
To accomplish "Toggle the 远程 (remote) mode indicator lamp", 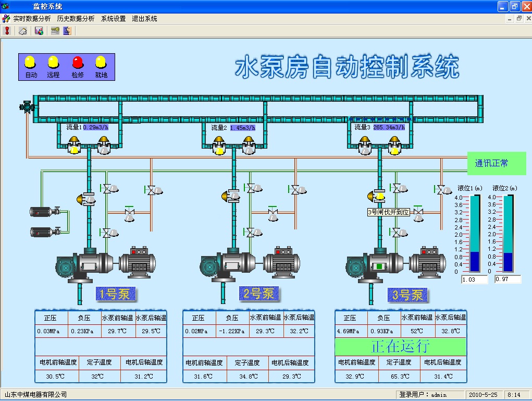I will (54, 63).
